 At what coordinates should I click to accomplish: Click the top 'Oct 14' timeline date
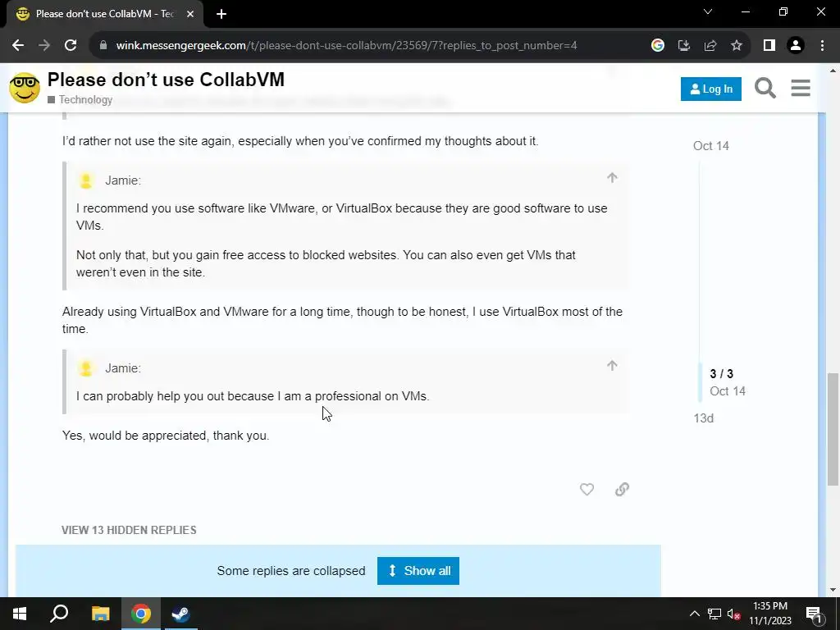[711, 146]
